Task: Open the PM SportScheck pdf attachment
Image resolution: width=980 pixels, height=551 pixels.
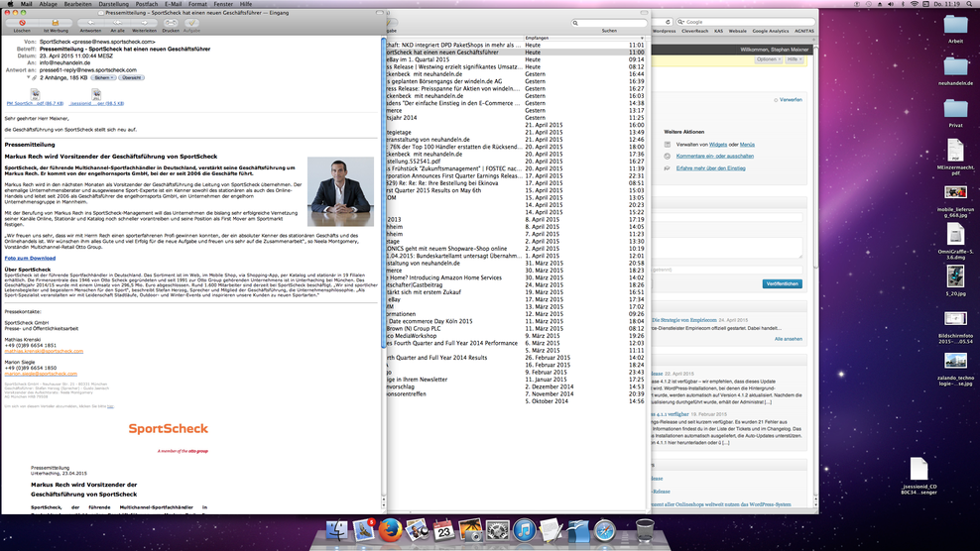Action: click(x=35, y=94)
